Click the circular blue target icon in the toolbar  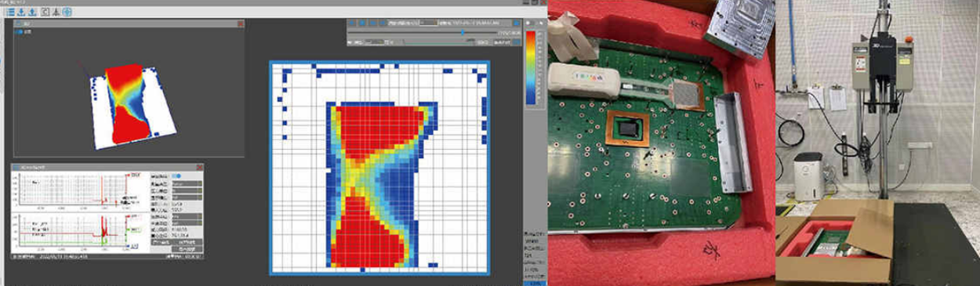[x=67, y=13]
